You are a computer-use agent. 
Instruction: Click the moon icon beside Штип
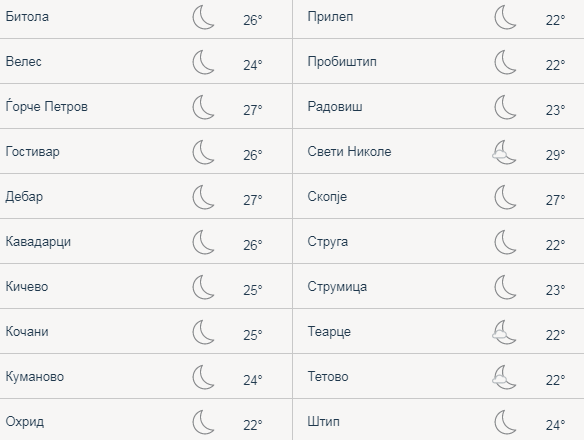click(x=505, y=422)
